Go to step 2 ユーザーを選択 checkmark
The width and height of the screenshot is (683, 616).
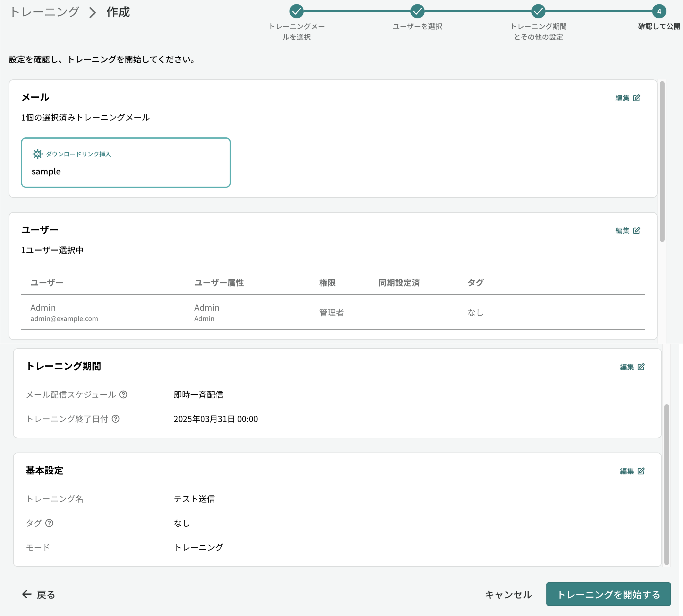pos(417,11)
